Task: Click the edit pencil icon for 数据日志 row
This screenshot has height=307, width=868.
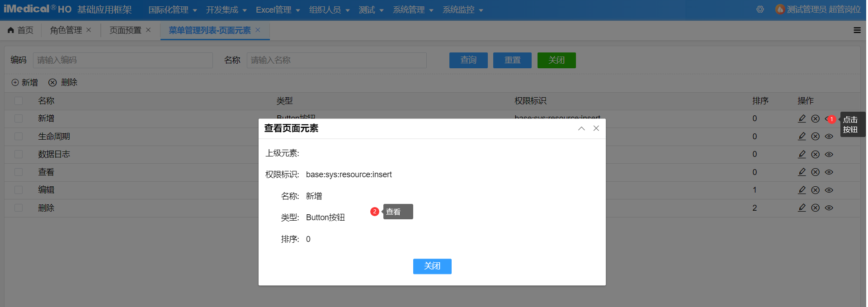Action: tap(802, 154)
